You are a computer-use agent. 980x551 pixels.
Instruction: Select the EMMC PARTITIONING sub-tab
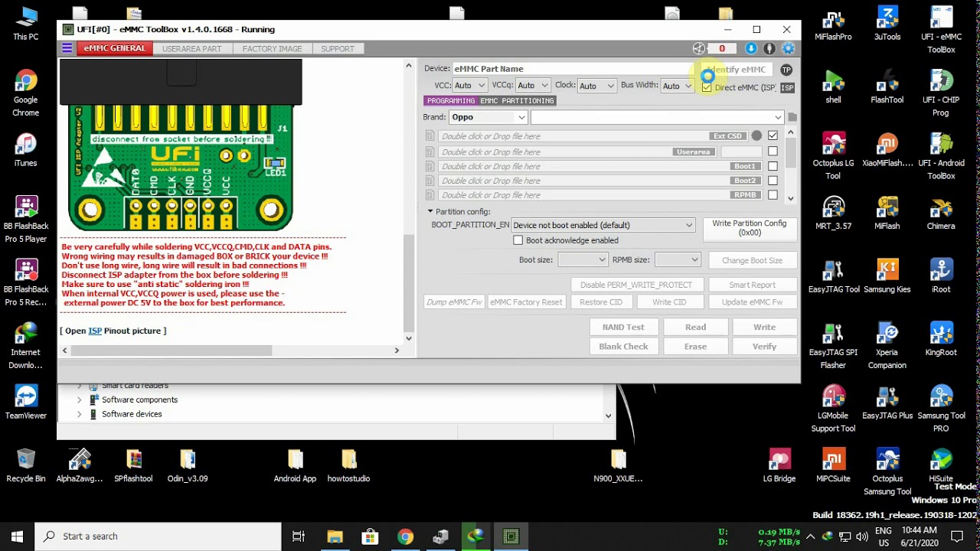click(517, 101)
